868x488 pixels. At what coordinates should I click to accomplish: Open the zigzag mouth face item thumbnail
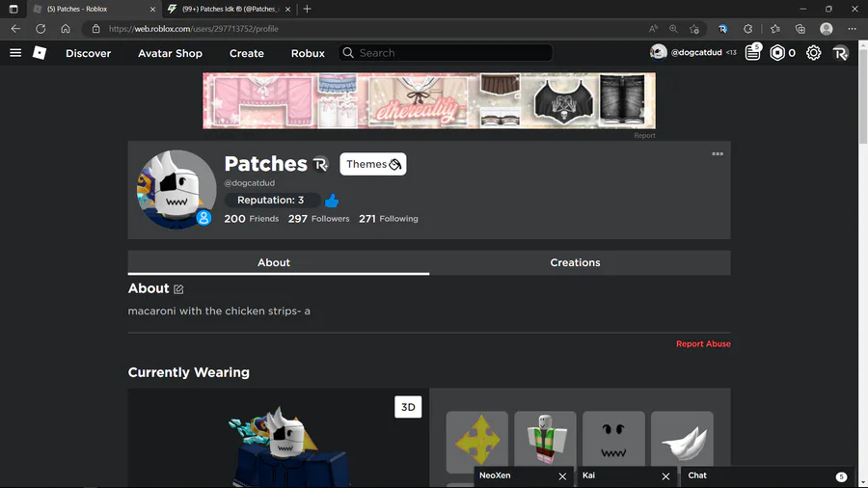tap(614, 439)
